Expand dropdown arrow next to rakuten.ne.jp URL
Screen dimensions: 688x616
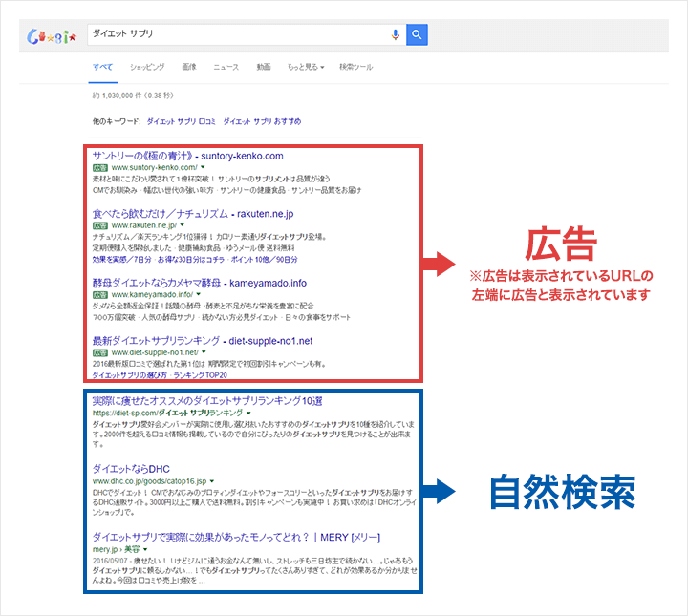click(x=183, y=225)
